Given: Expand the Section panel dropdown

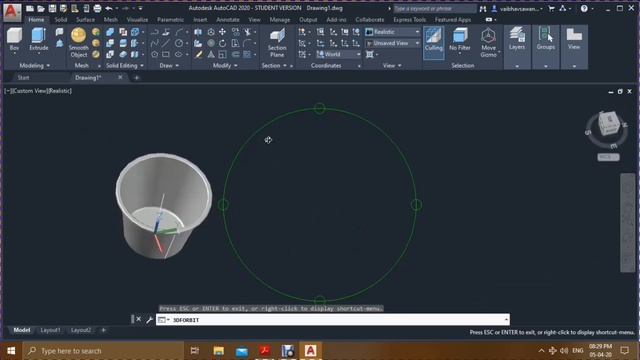Looking at the screenshot, I should tap(274, 65).
